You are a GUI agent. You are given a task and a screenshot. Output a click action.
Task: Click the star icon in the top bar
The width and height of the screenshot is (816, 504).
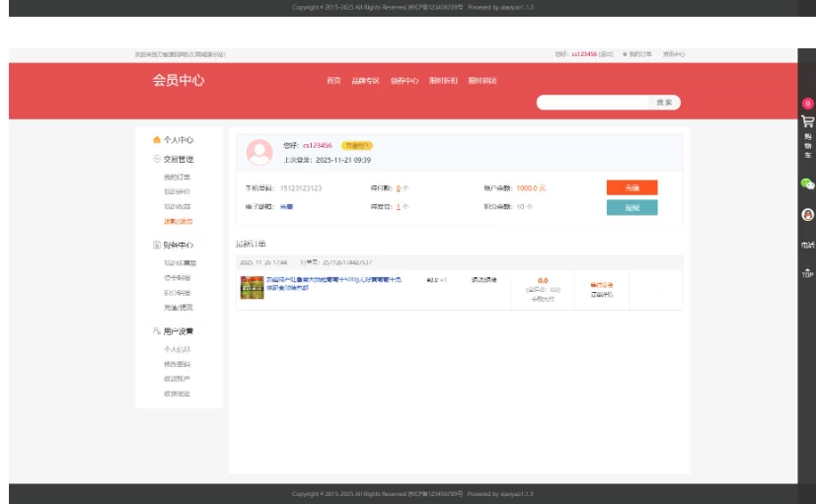[625, 54]
